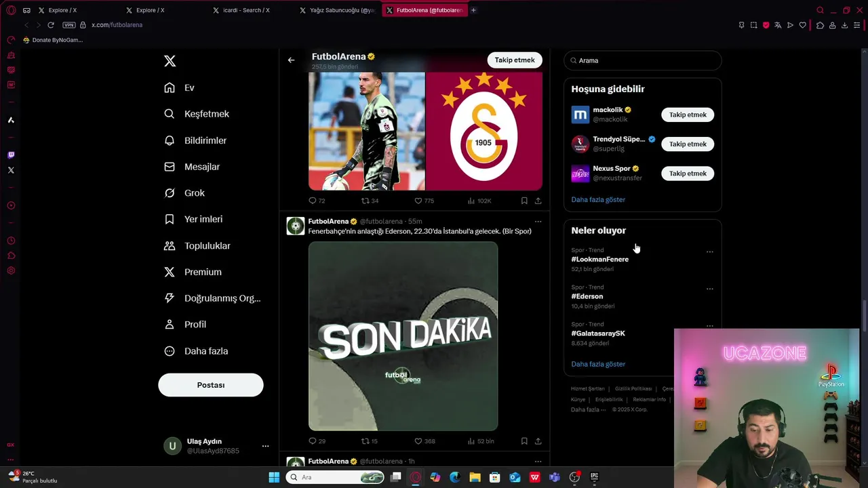This screenshot has height=488, width=868.
Task: Click the Arama search field
Action: (643, 60)
